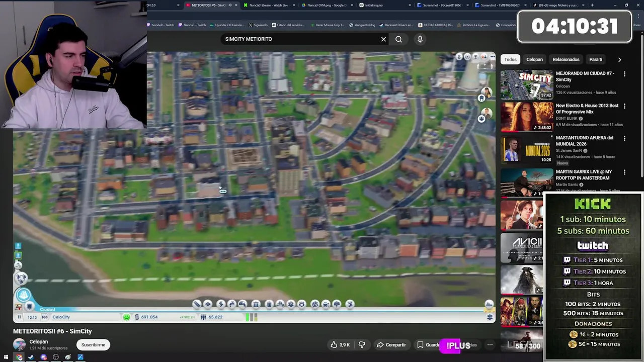Image resolution: width=644 pixels, height=362 pixels.
Task: Open New Electro & House 2013 thumbnail
Action: [x=526, y=117]
